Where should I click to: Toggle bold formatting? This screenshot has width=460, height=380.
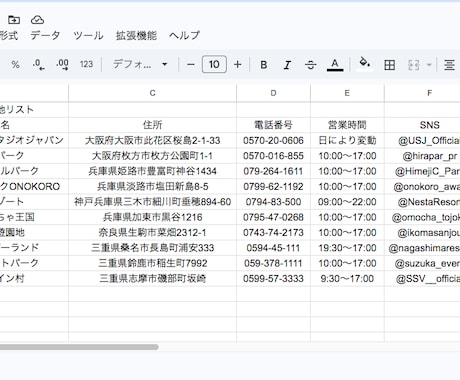point(263,65)
